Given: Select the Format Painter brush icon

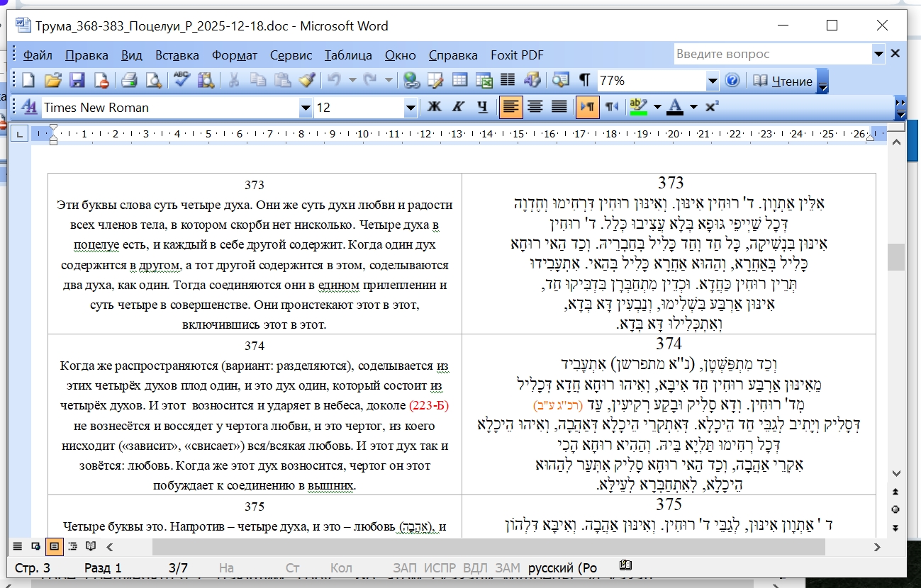Looking at the screenshot, I should click(306, 81).
